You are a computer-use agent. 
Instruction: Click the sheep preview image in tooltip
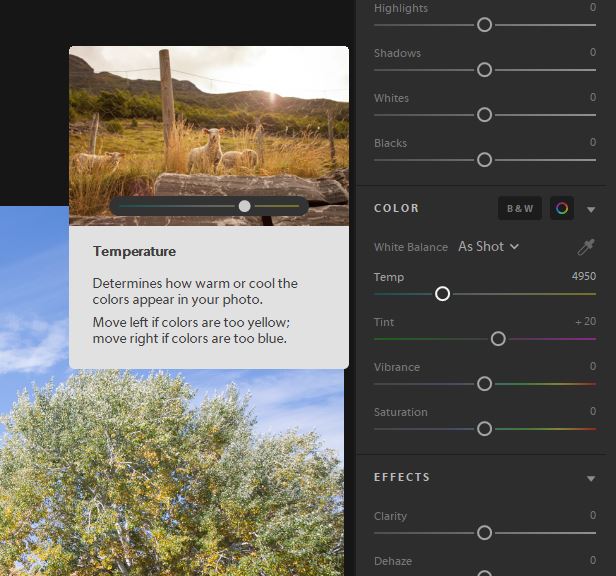coord(209,136)
